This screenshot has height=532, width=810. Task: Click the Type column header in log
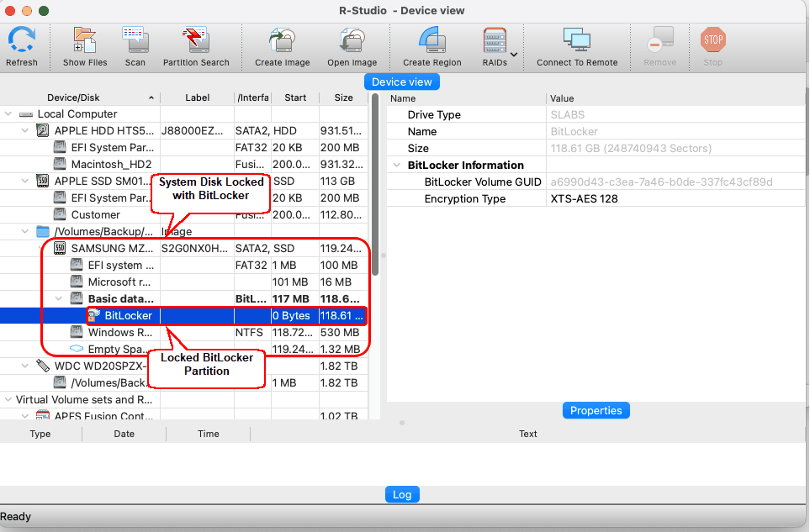[x=40, y=434]
